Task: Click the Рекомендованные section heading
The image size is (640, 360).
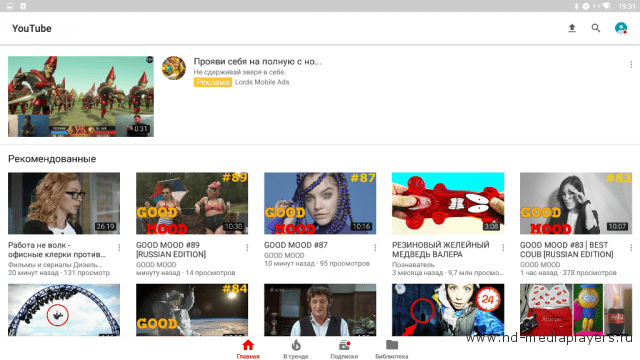Action: click(x=52, y=159)
